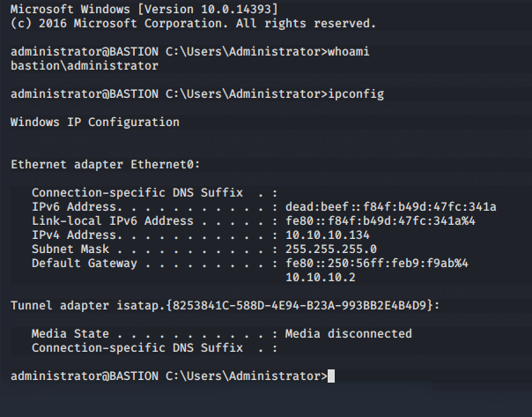
Task: Click the Windows IP Configuration heading
Action: point(94,122)
